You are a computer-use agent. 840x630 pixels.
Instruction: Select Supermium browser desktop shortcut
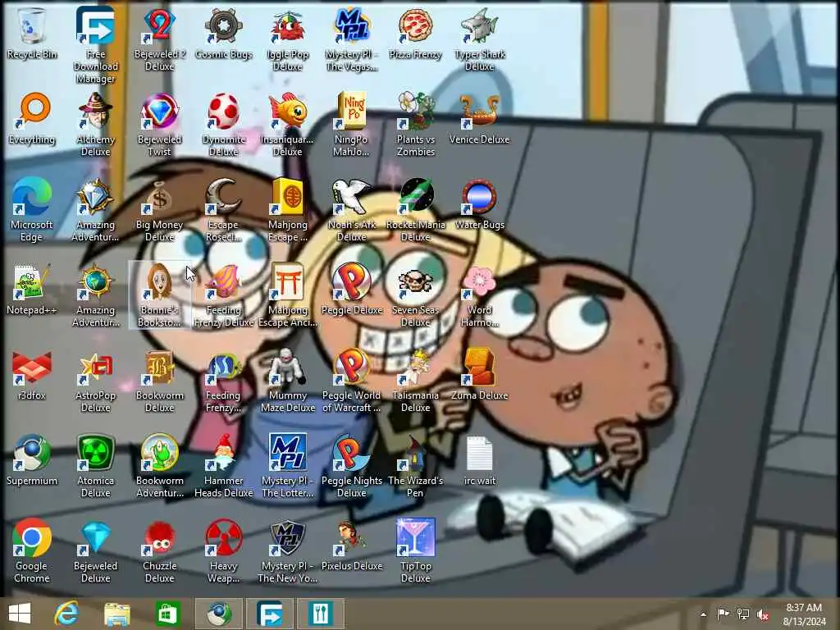[32, 460]
